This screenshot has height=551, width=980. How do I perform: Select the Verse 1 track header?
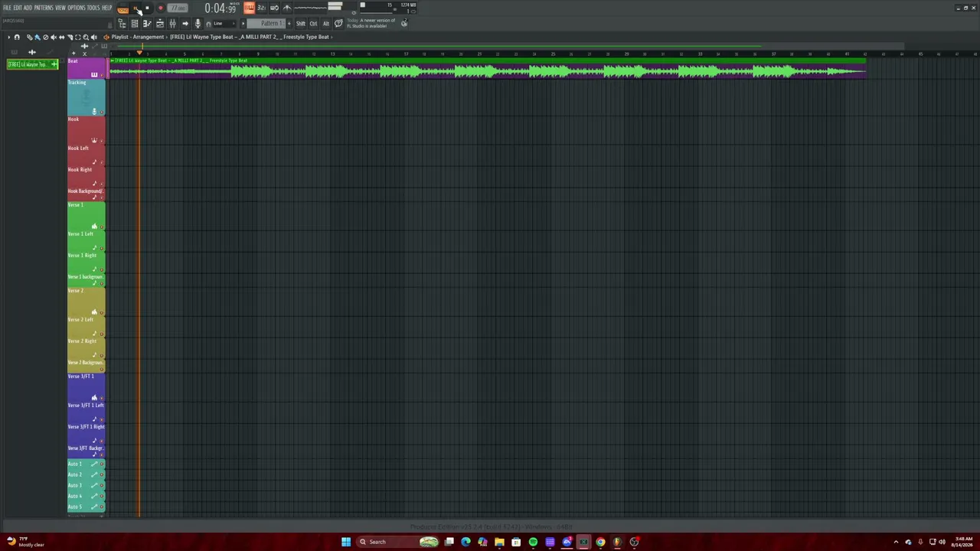coord(86,214)
